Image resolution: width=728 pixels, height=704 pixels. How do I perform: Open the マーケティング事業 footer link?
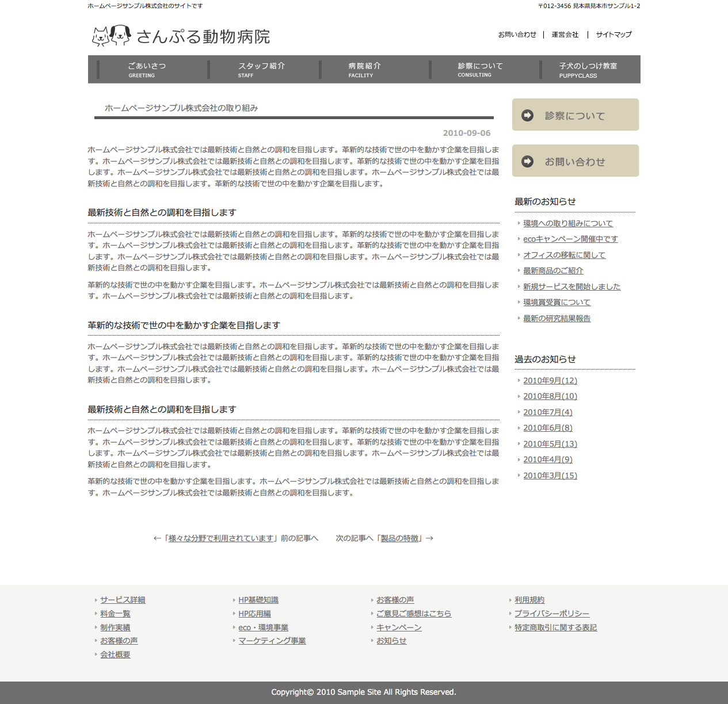pos(272,641)
